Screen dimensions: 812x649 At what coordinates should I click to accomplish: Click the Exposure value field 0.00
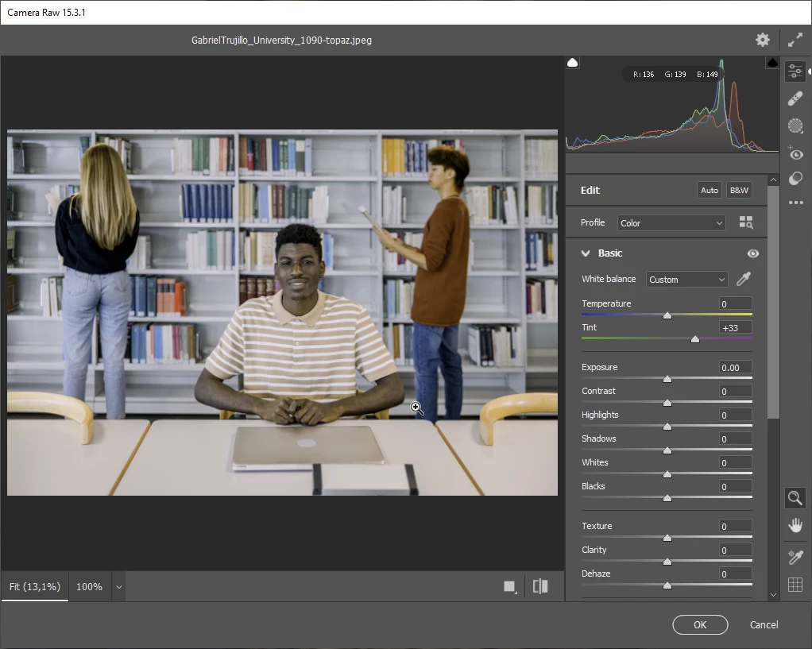coord(735,367)
